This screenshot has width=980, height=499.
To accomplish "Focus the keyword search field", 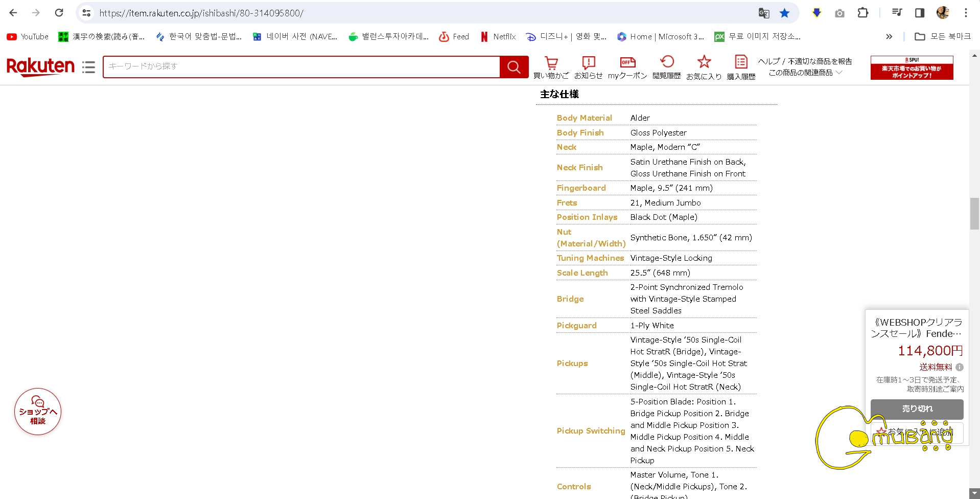I will click(301, 67).
